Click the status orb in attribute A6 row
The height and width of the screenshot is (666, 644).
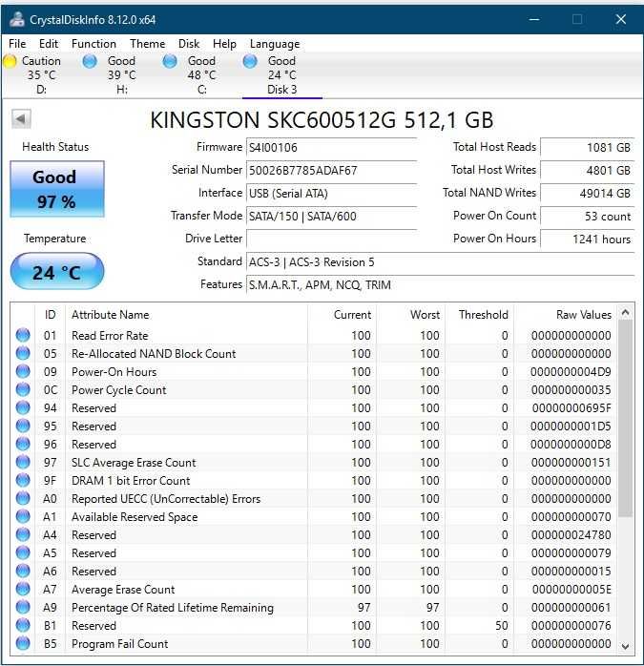point(23,571)
